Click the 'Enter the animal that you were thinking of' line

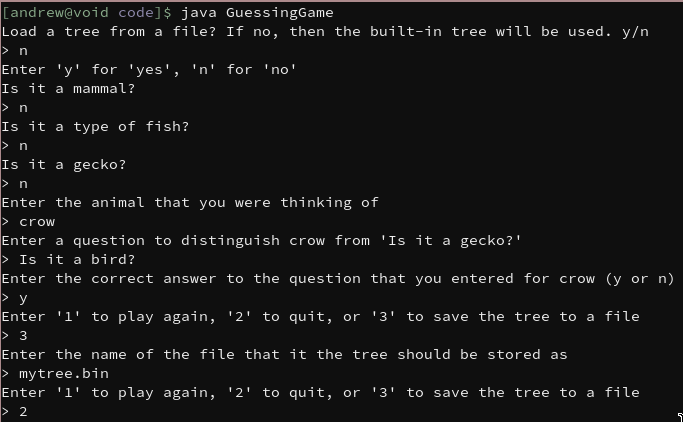[x=190, y=203]
